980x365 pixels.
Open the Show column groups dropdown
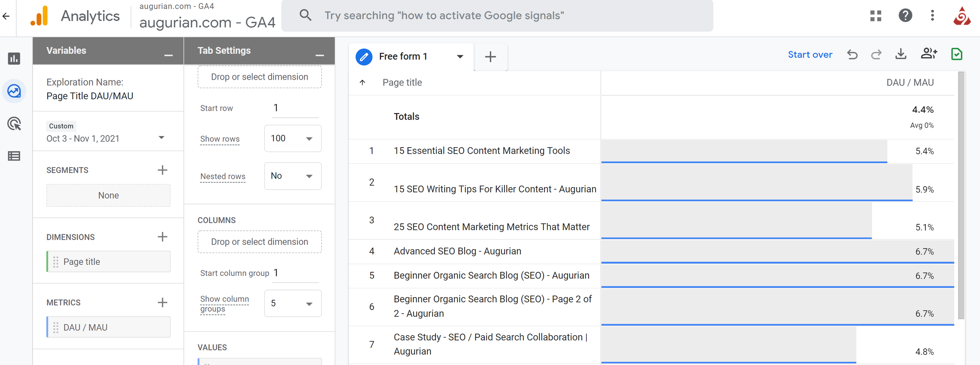click(x=293, y=303)
